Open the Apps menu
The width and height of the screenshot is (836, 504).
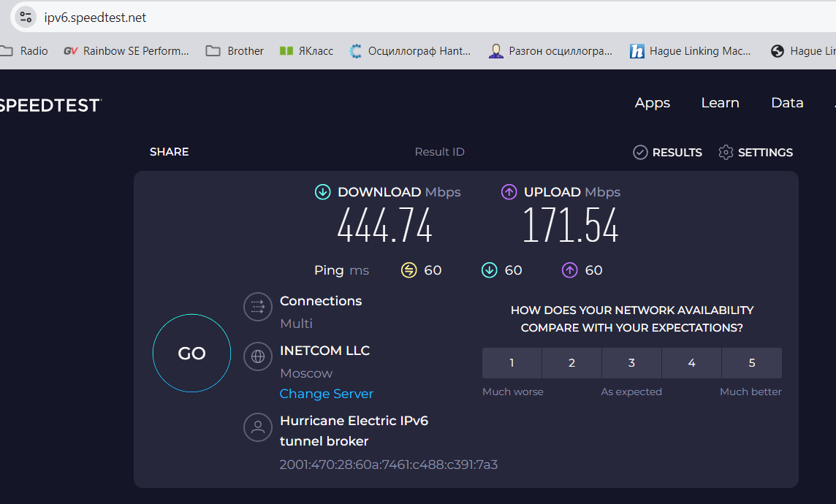[x=652, y=103]
